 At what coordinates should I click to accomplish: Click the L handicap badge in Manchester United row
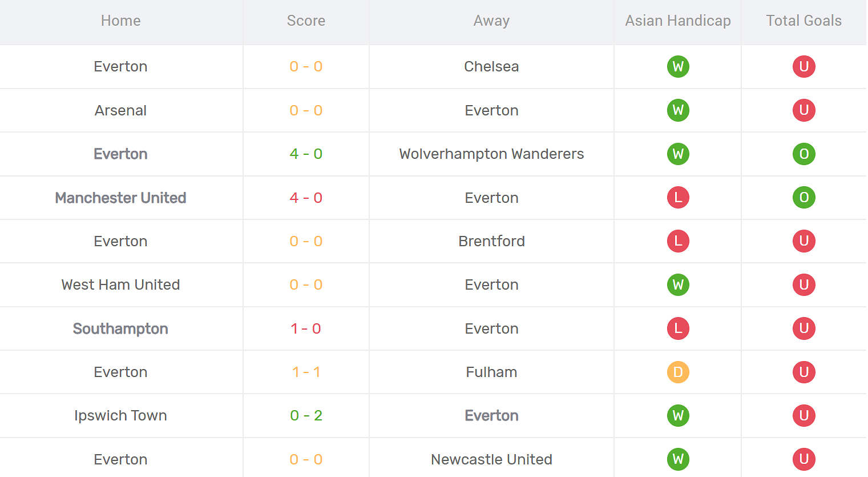pyautogui.click(x=678, y=198)
